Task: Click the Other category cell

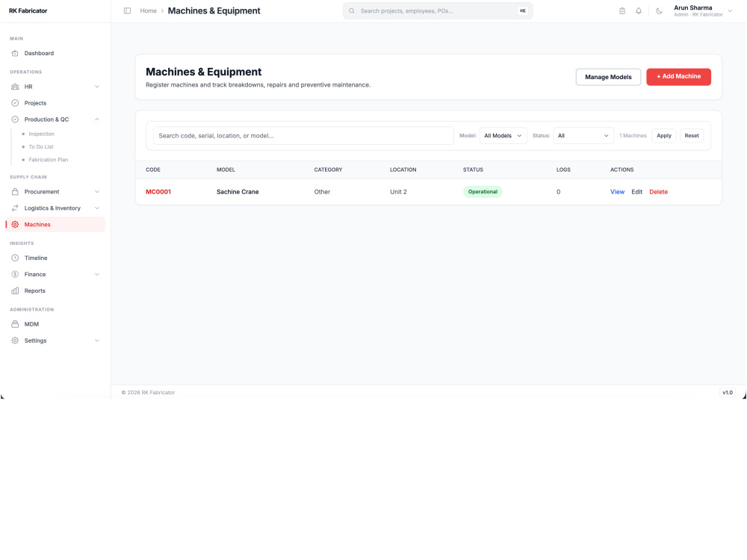Action: (x=322, y=192)
